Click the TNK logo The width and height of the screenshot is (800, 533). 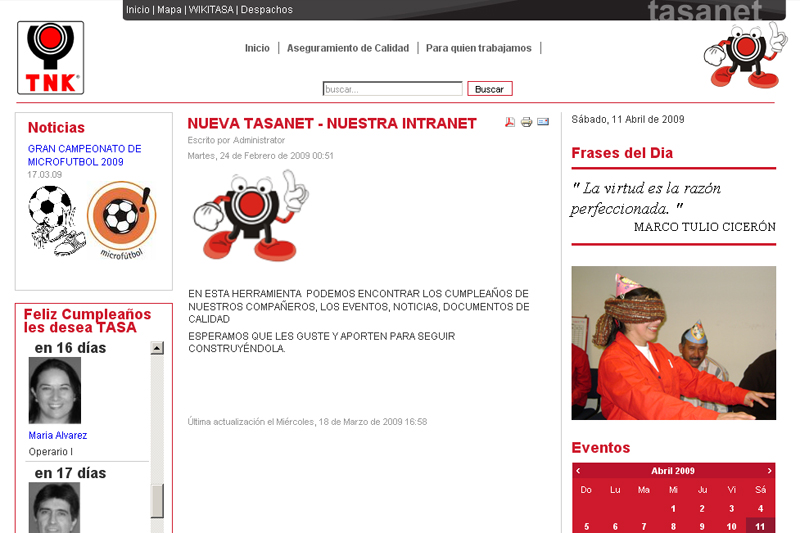click(51, 58)
